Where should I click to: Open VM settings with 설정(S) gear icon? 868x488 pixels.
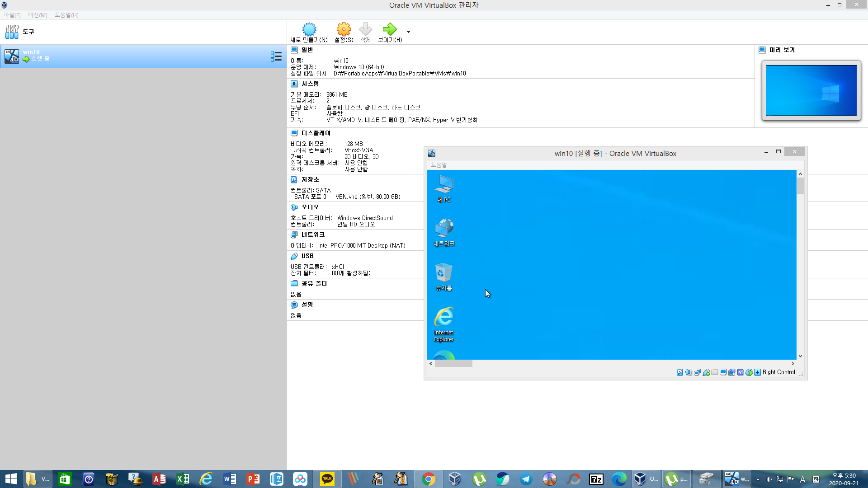[344, 33]
